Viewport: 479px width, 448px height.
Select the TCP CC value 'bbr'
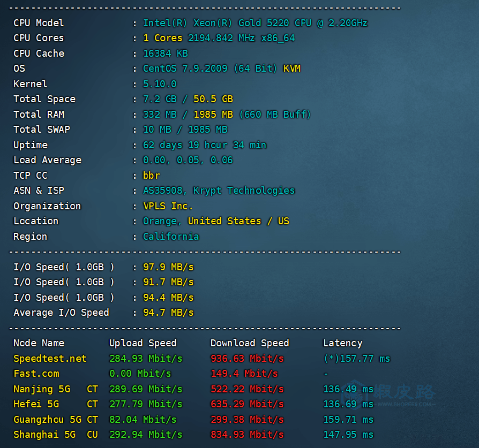pos(152,176)
